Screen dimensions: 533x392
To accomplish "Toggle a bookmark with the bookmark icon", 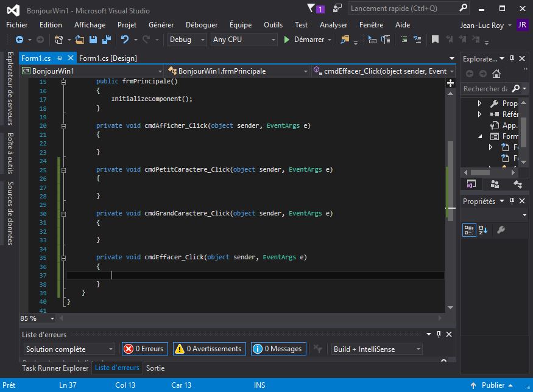I will [436, 40].
